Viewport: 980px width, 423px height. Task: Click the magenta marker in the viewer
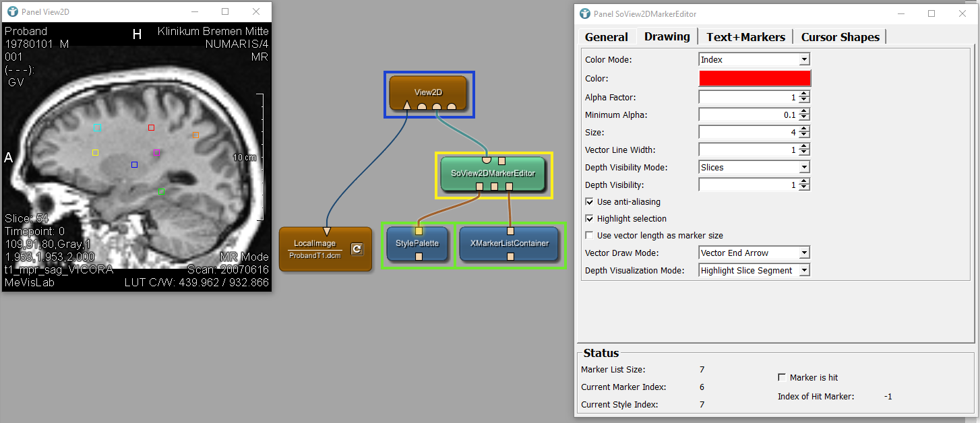point(156,153)
